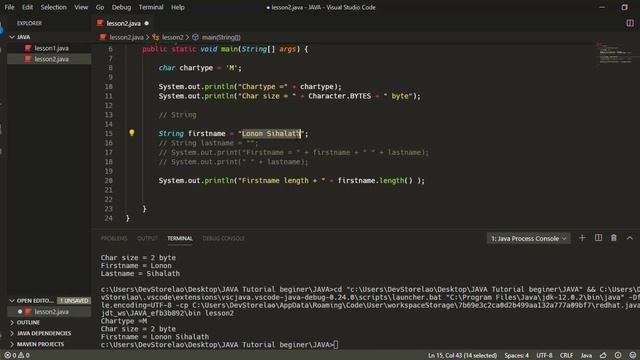Image resolution: width=640 pixels, height=360 pixels.
Task: Click the kill terminal trash icon
Action: (614, 238)
